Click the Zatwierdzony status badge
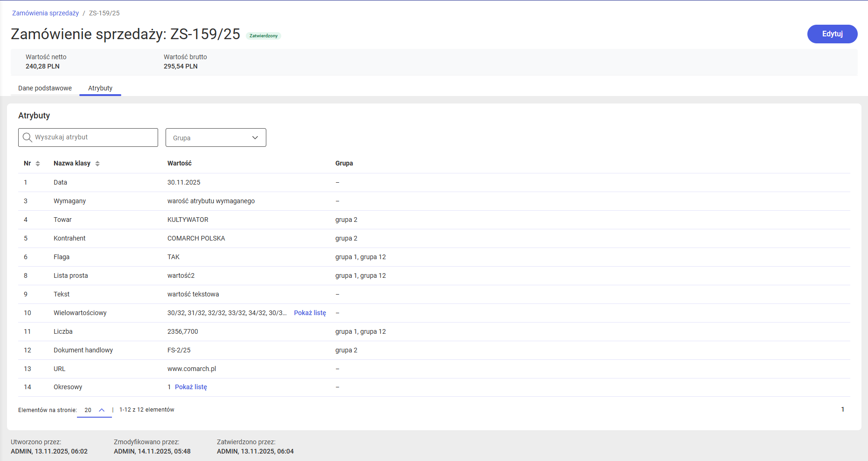This screenshot has width=868, height=461. click(x=263, y=36)
